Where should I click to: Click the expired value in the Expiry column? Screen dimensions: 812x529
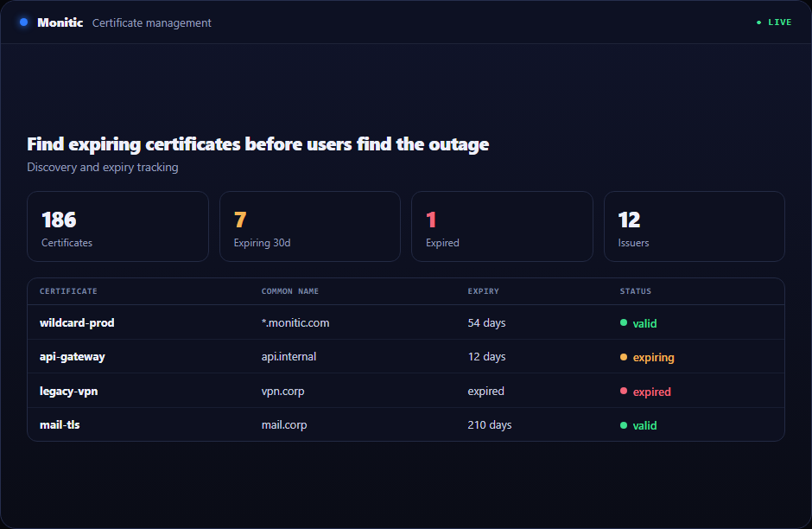coord(485,392)
